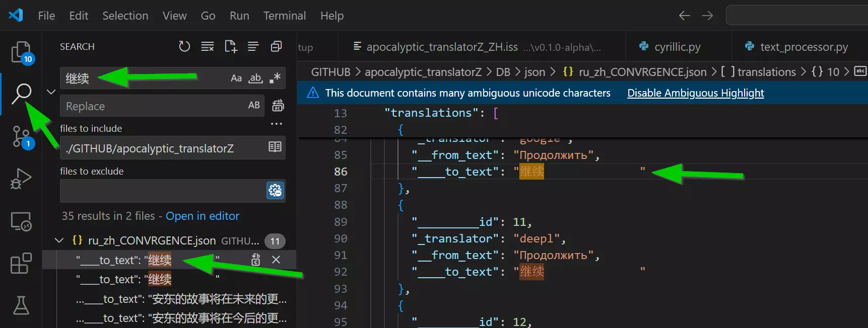This screenshot has width=868, height=328.
Task: Refresh search results
Action: 184,47
